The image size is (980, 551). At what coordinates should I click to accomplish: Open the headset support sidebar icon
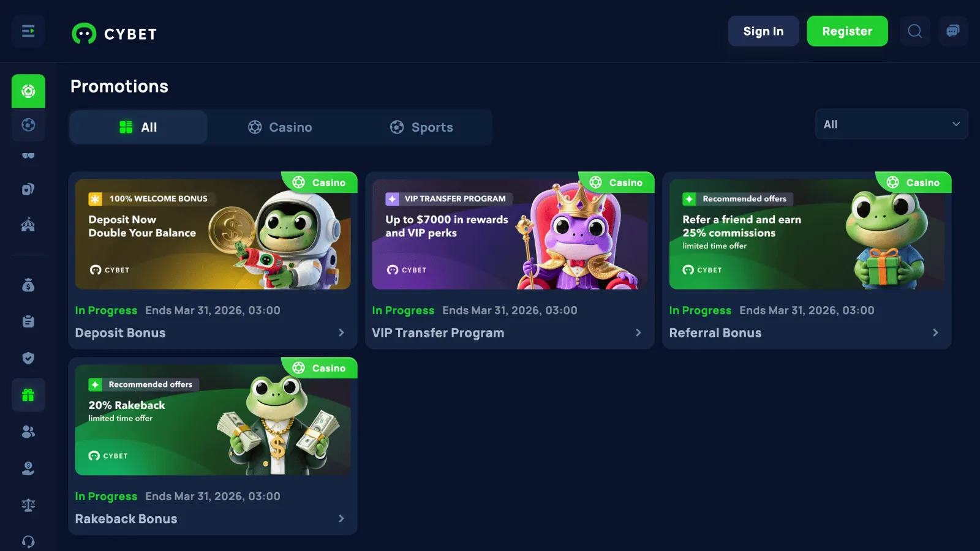pos(28,542)
